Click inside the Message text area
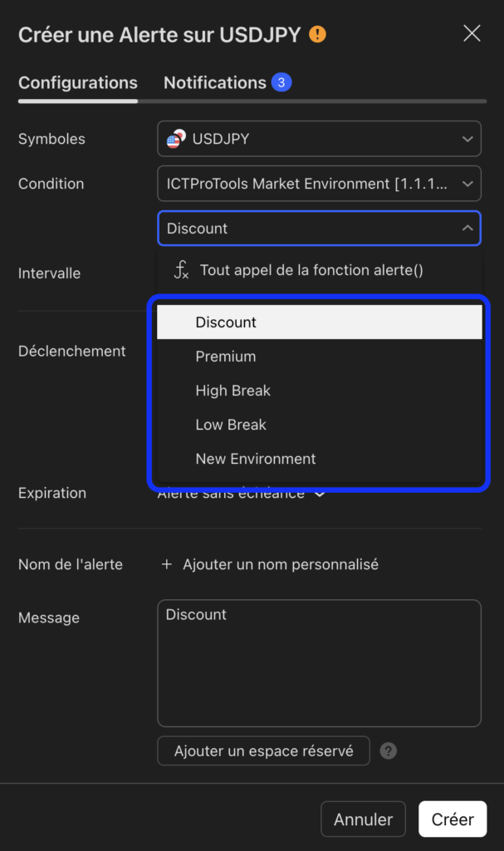The width and height of the screenshot is (504, 851). tap(319, 663)
